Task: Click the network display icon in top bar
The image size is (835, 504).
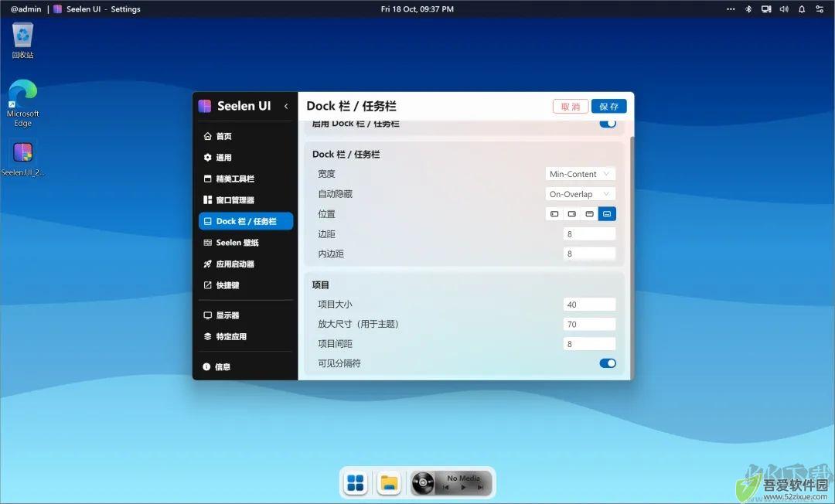Action: pos(766,9)
